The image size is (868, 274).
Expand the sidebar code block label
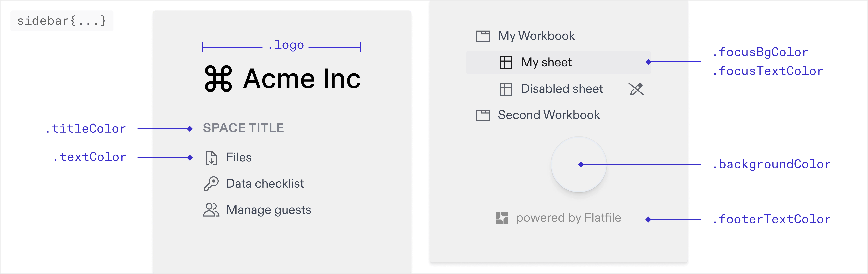pyautogui.click(x=62, y=21)
